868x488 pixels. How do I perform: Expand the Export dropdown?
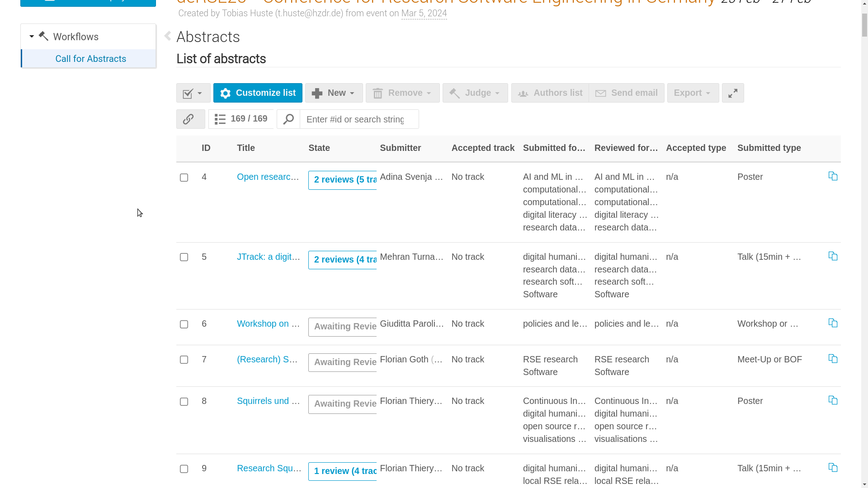click(693, 93)
